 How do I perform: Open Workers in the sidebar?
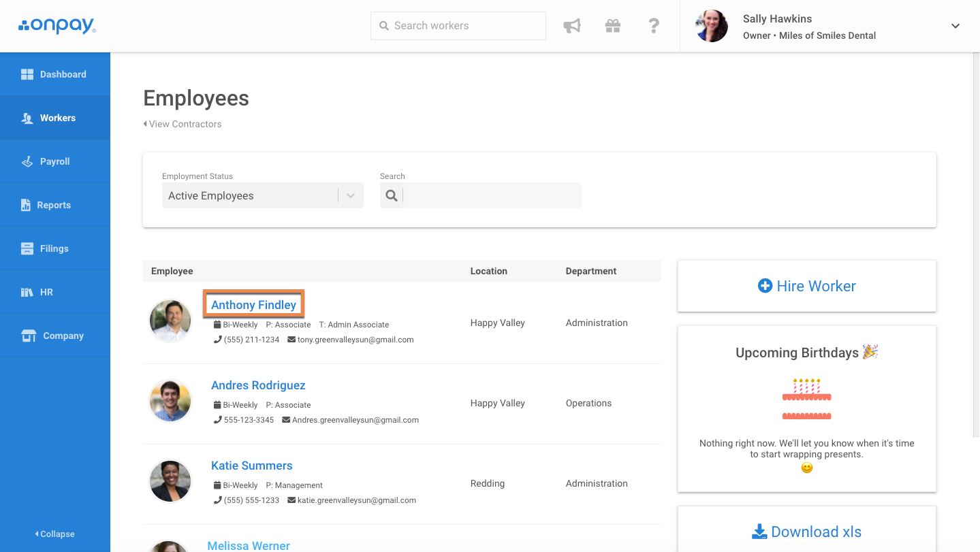55,118
